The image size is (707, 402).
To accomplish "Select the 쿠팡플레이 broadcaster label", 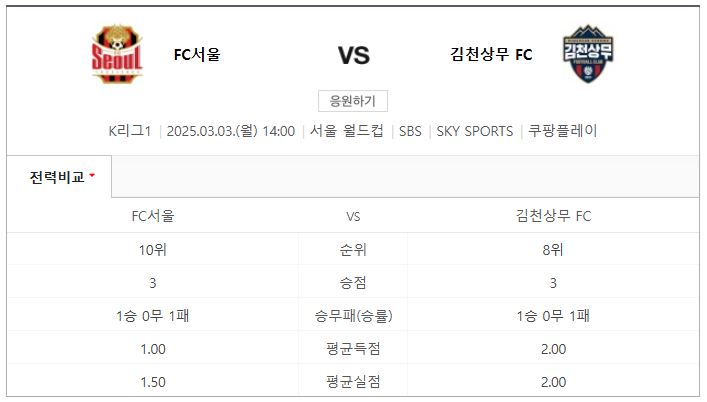I will click(562, 131).
